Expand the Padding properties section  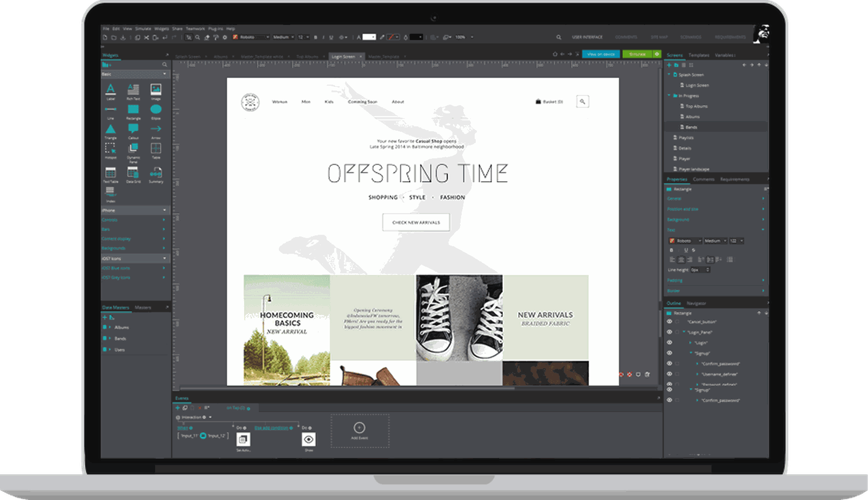pos(716,280)
